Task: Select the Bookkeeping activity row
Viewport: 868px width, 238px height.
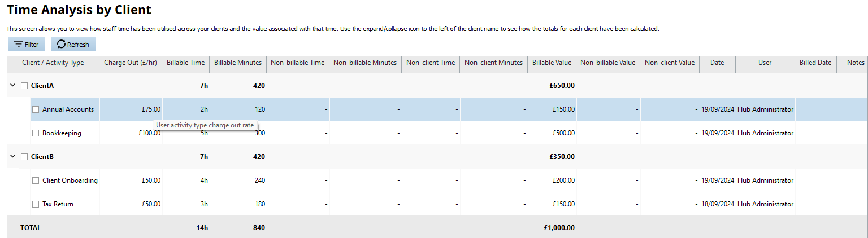Action: coord(62,133)
